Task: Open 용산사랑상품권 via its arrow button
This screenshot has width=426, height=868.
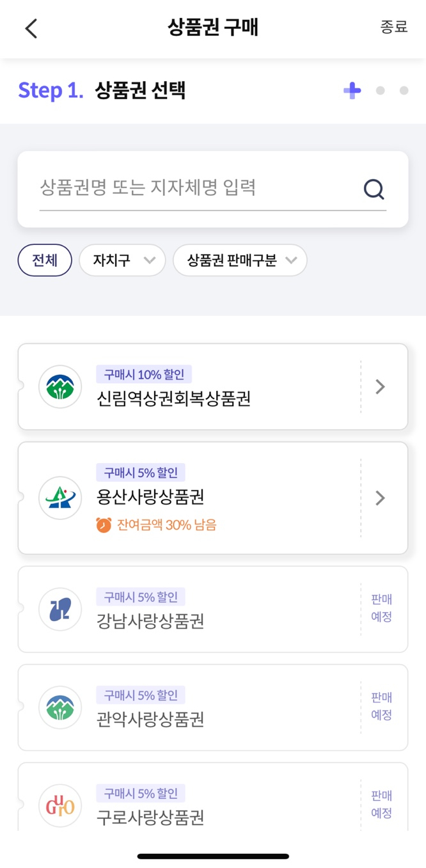Action: [x=380, y=498]
